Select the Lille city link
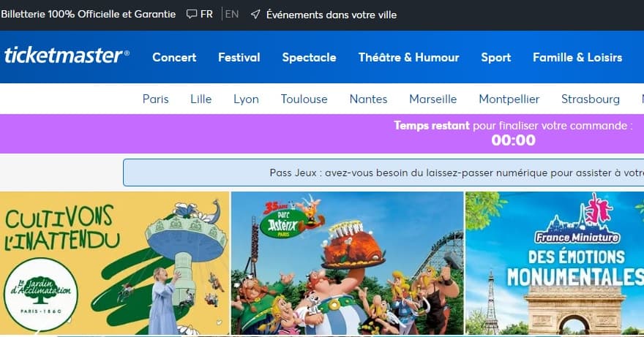644x337 pixels. tap(201, 99)
